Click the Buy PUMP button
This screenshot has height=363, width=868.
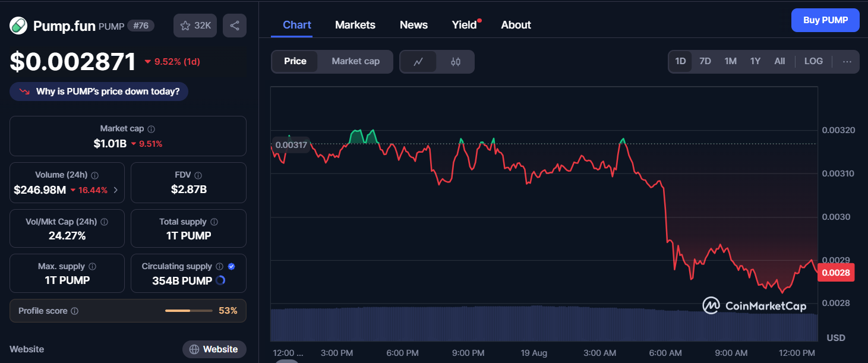(825, 20)
